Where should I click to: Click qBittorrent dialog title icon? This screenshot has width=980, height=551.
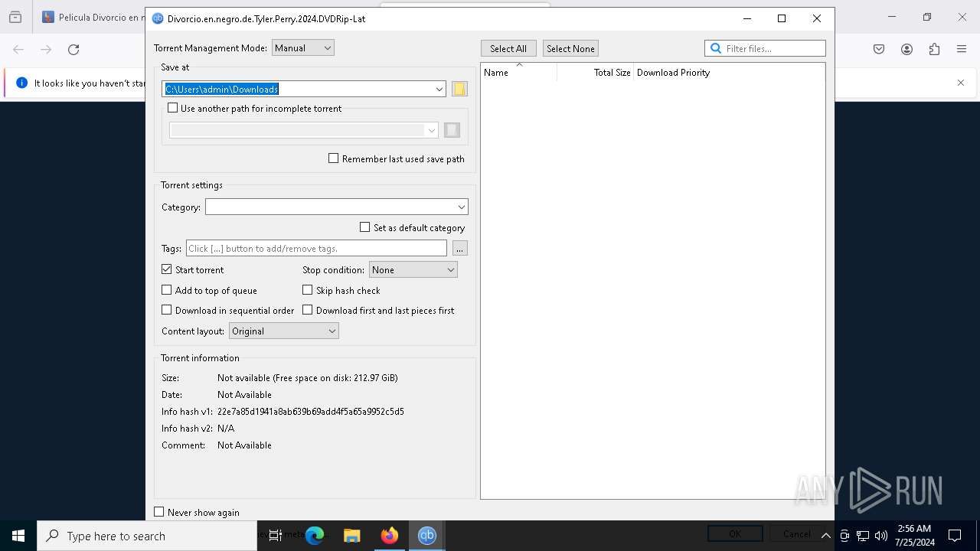[x=158, y=18]
